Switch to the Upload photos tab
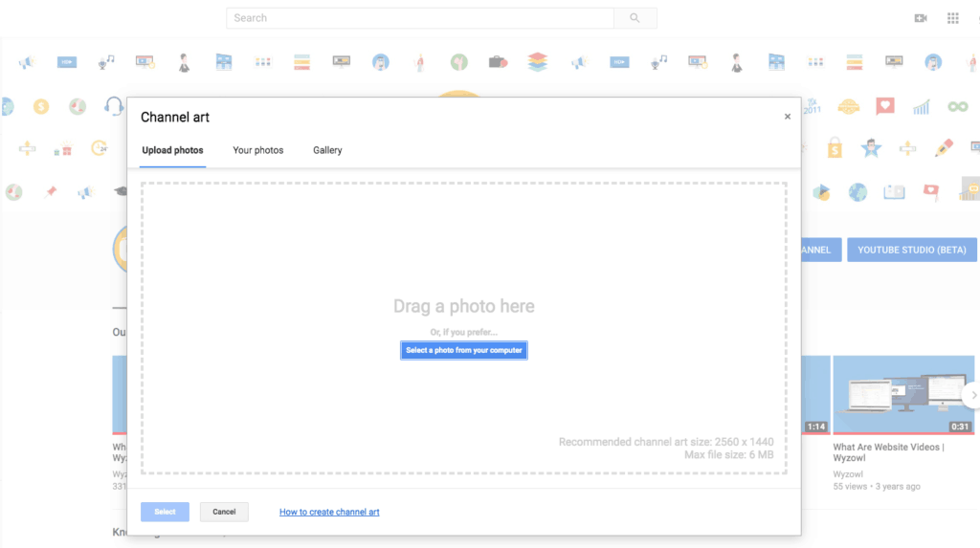Image resolution: width=980 pixels, height=548 pixels. tap(172, 150)
